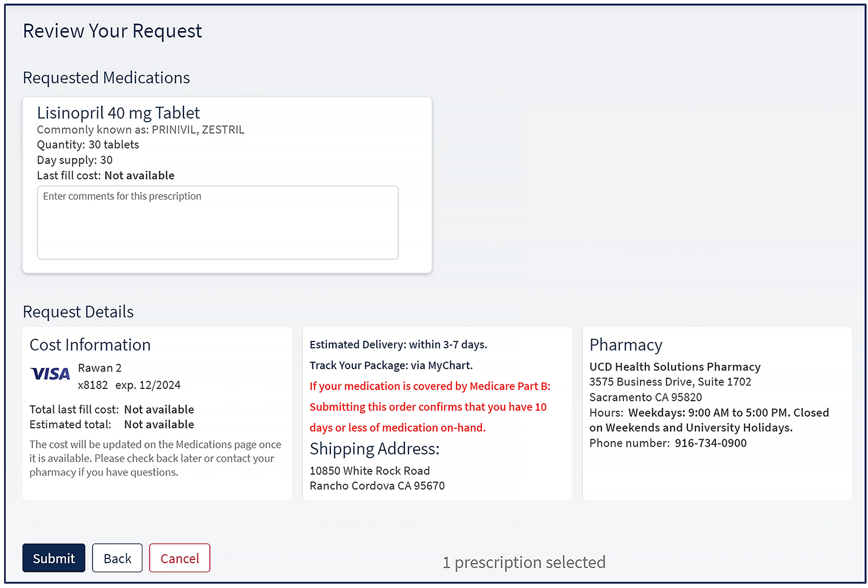This screenshot has width=868, height=588.
Task: Select the red Medicare Part B notice
Action: (430, 407)
